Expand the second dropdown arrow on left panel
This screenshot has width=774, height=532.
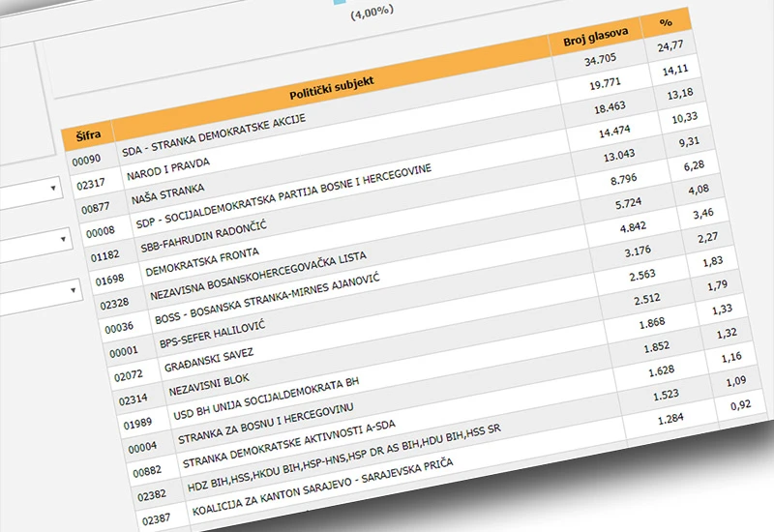pos(63,239)
